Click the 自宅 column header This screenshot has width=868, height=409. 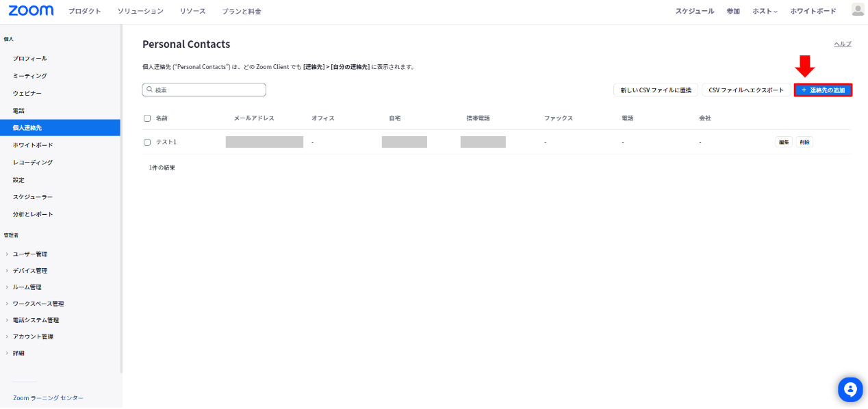[x=394, y=118]
